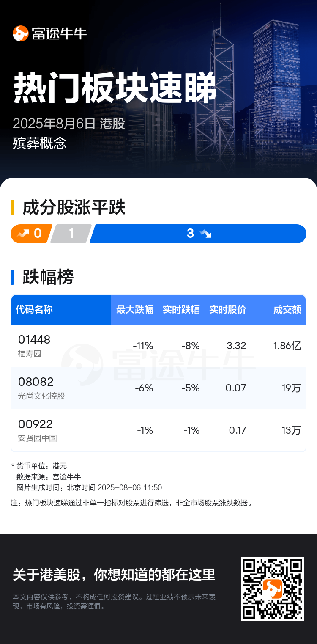Sort by 最大跌幅 column header
Screen dimensions: 317x644
[x=134, y=309]
